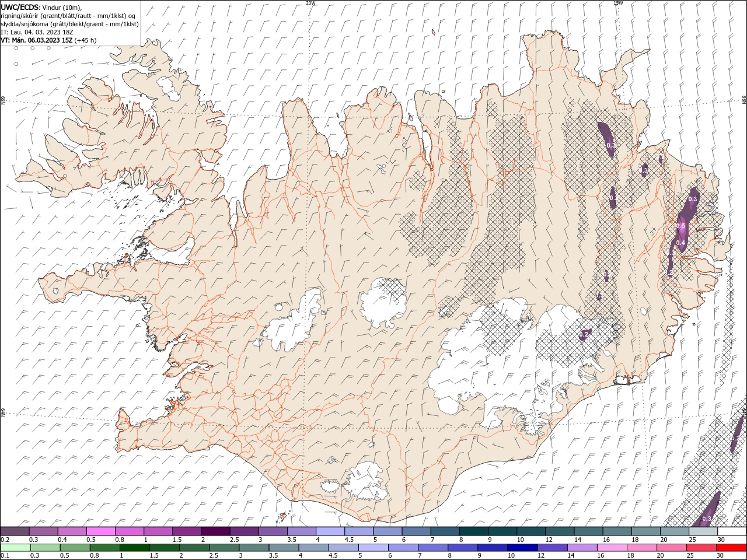Select the top-row legend swatch labeled 8
The height and width of the screenshot is (560, 747).
point(473,531)
